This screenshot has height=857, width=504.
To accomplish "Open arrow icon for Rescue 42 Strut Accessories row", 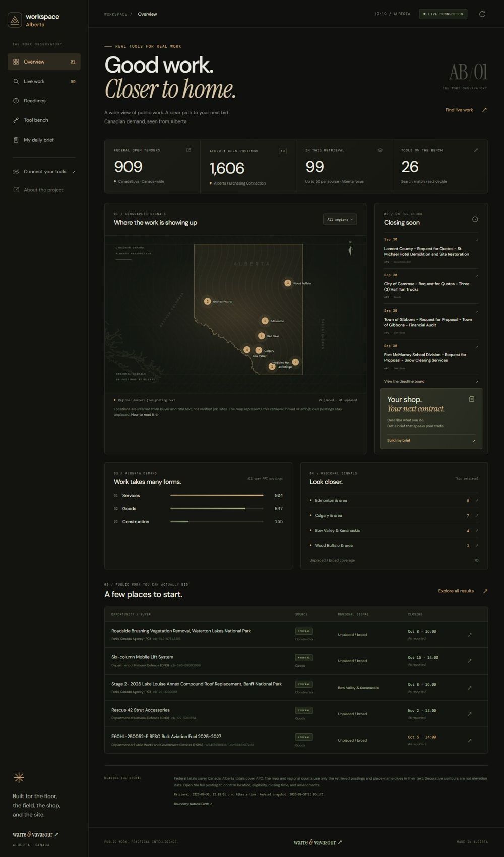I will pyautogui.click(x=470, y=714).
